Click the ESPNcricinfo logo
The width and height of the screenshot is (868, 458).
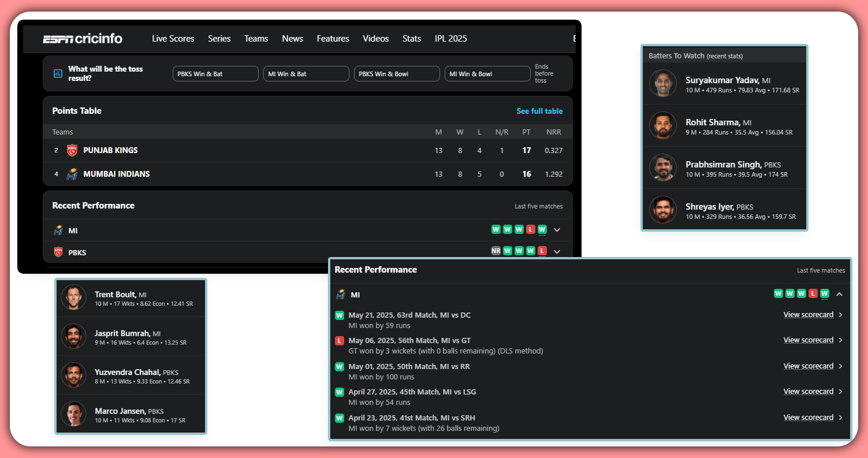pyautogui.click(x=83, y=39)
